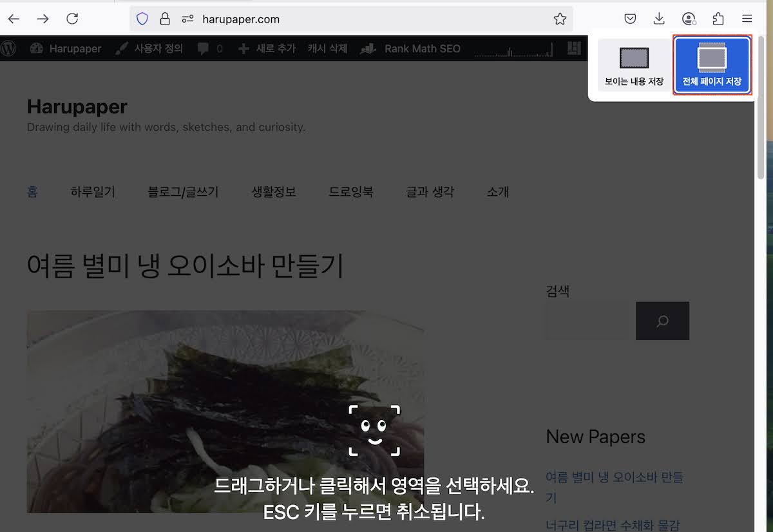Click the WordPress logo in admin bar
This screenshot has width=773, height=532.
click(8, 48)
